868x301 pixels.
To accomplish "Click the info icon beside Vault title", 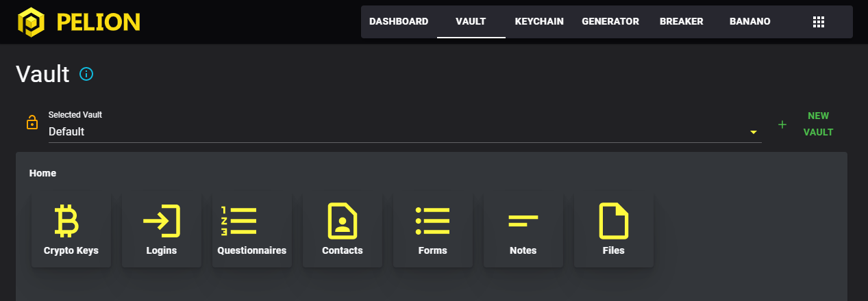I will [x=86, y=74].
